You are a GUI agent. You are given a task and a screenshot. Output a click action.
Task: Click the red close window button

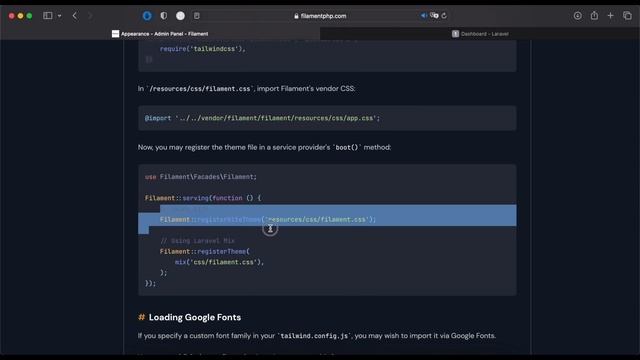(11, 16)
